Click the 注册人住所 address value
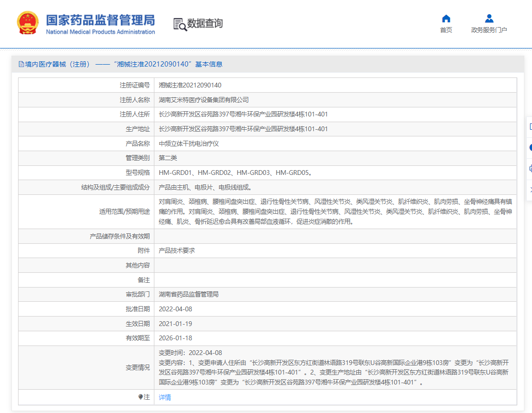Image resolution: width=532 pixels, height=413 pixels. [x=243, y=115]
